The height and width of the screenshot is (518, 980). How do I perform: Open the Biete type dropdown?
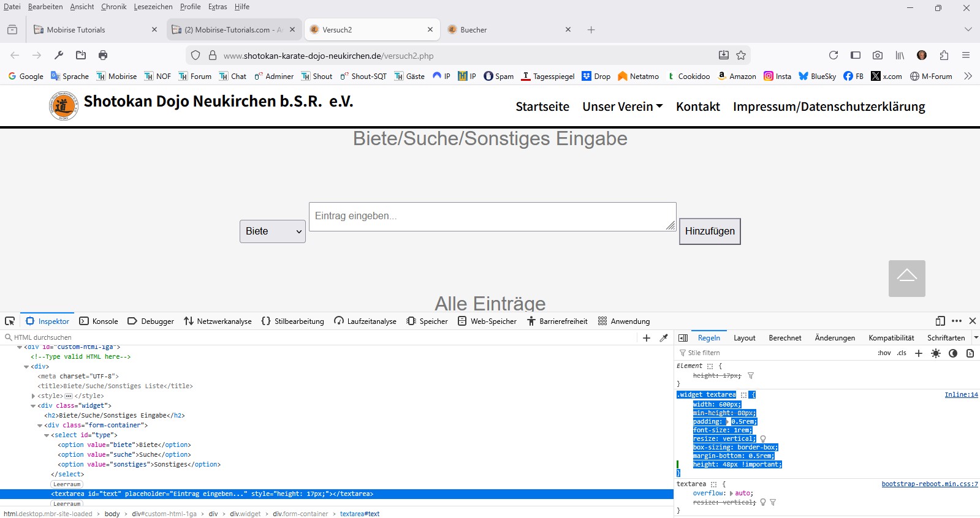273,231
